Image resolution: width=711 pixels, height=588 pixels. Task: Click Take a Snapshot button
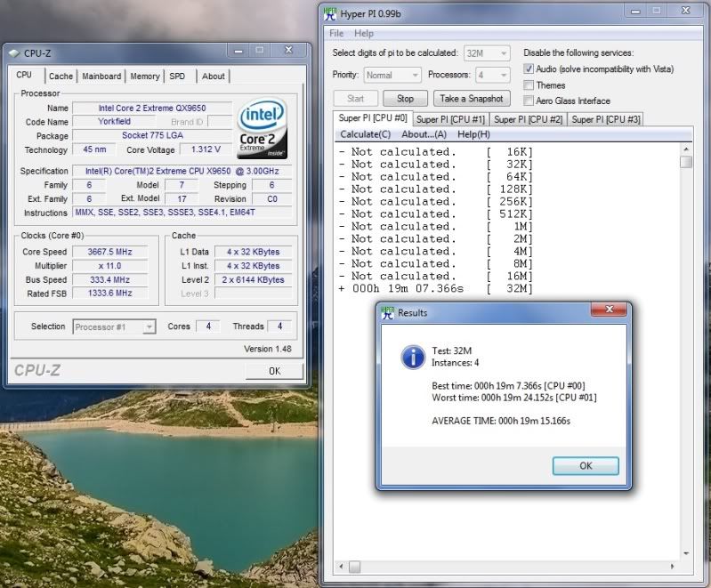tap(471, 99)
